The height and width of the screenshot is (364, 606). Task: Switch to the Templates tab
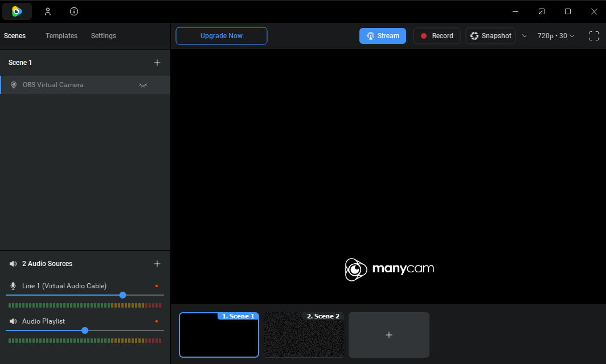(x=62, y=36)
